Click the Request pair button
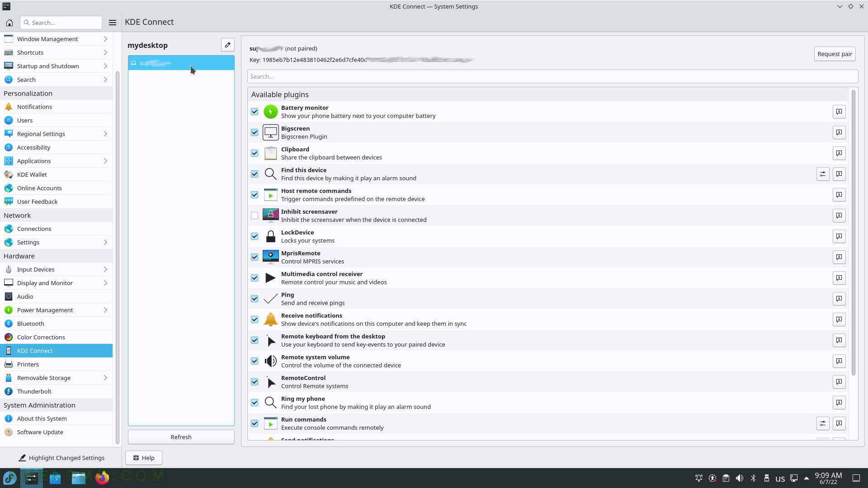 835,54
